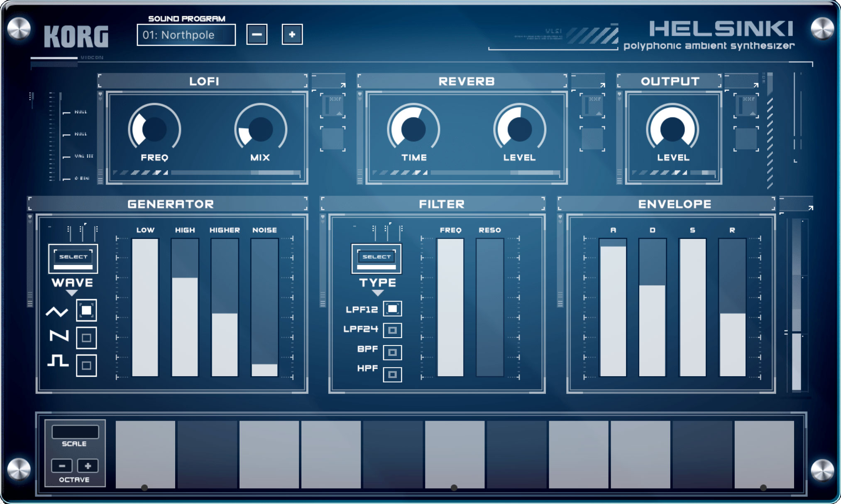The height and width of the screenshot is (504, 841).
Task: Select the triangle waveform checkbox
Action: tap(86, 310)
